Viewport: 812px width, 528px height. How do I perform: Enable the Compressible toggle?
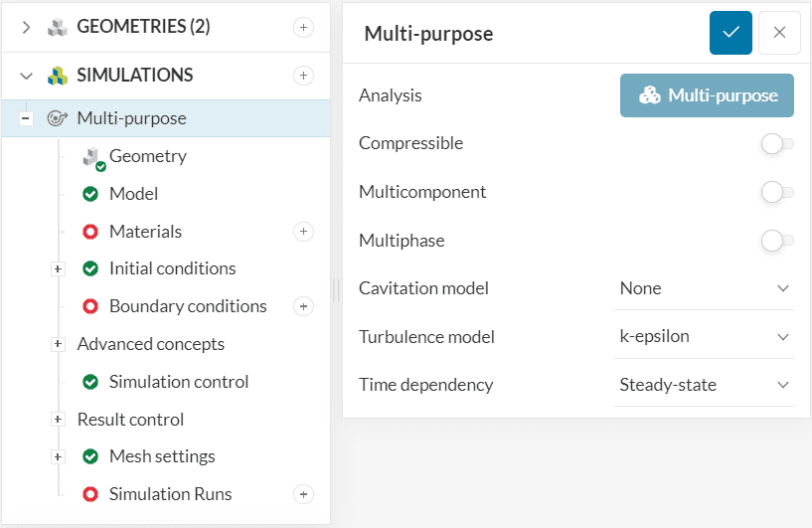pyautogui.click(x=776, y=144)
